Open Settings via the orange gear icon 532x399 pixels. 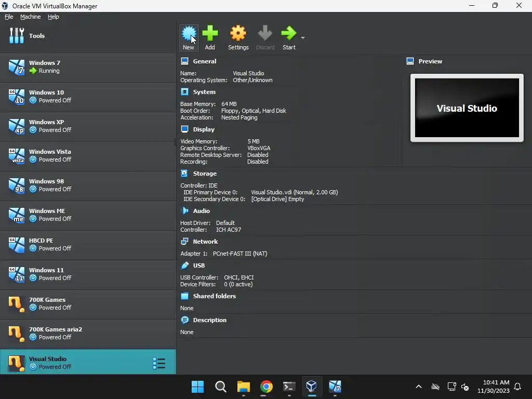pos(238,33)
